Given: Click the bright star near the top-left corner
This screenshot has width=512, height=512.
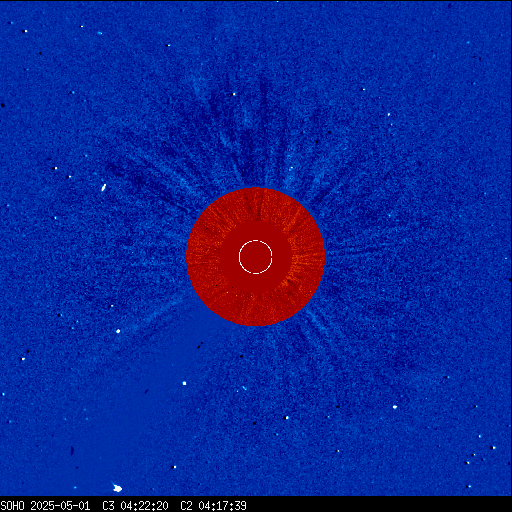Looking at the screenshot, I should pyautogui.click(x=25, y=31).
